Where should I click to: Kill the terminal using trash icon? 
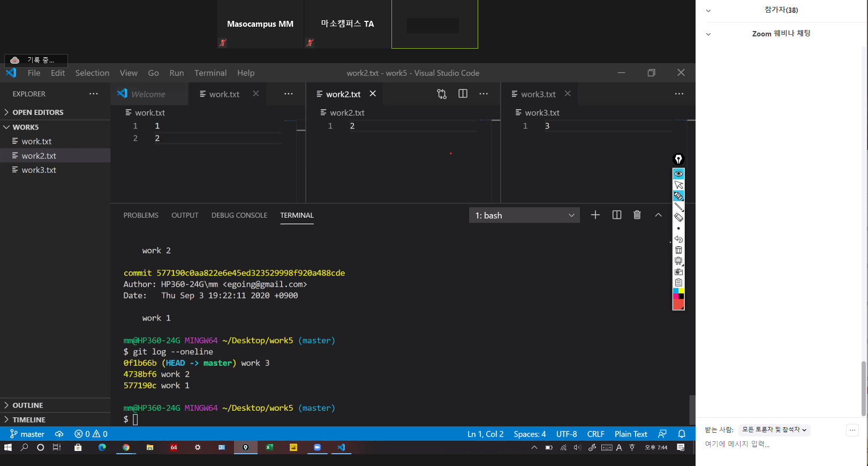click(637, 215)
